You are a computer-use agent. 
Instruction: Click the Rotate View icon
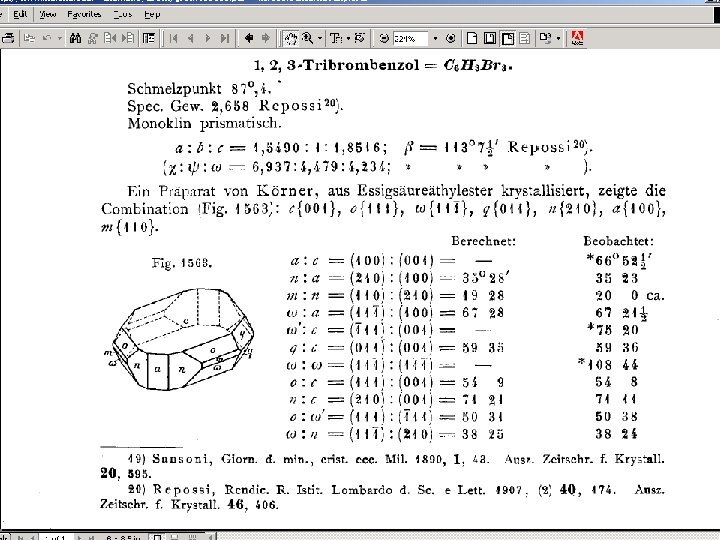[546, 38]
